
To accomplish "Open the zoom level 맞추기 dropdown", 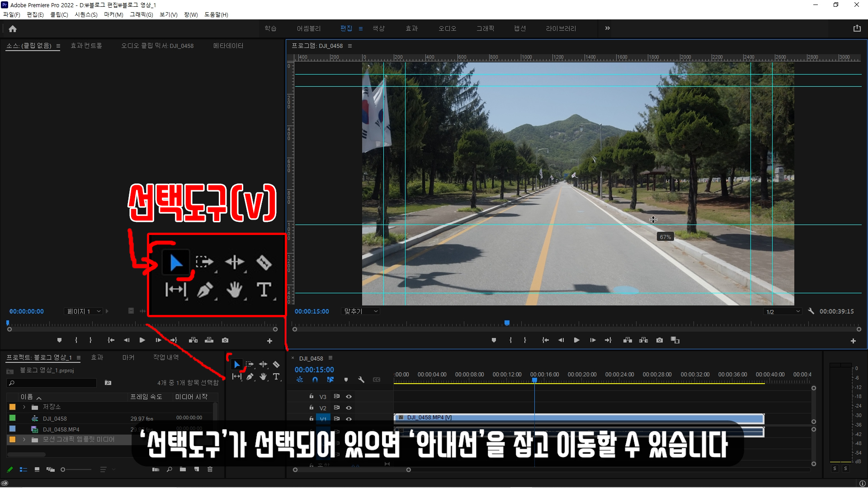I will [x=361, y=311].
